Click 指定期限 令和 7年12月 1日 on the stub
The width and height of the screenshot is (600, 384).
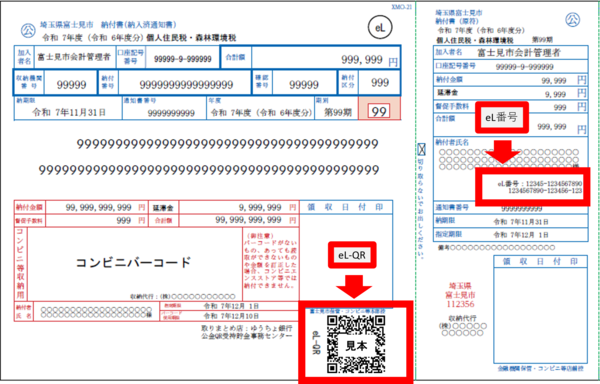click(520, 234)
